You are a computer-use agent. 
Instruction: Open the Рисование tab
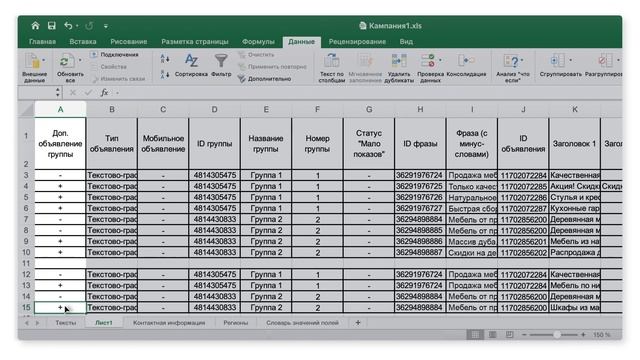129,42
